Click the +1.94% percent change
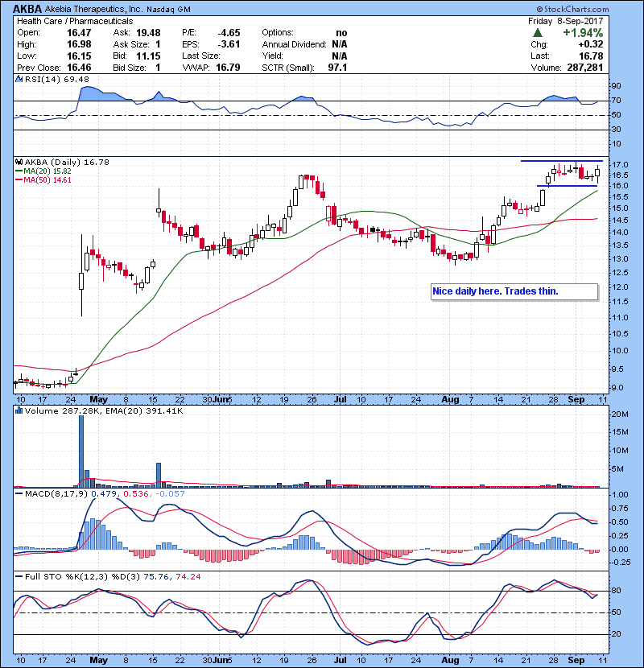The height and width of the screenshot is (668, 644). pyautogui.click(x=583, y=33)
